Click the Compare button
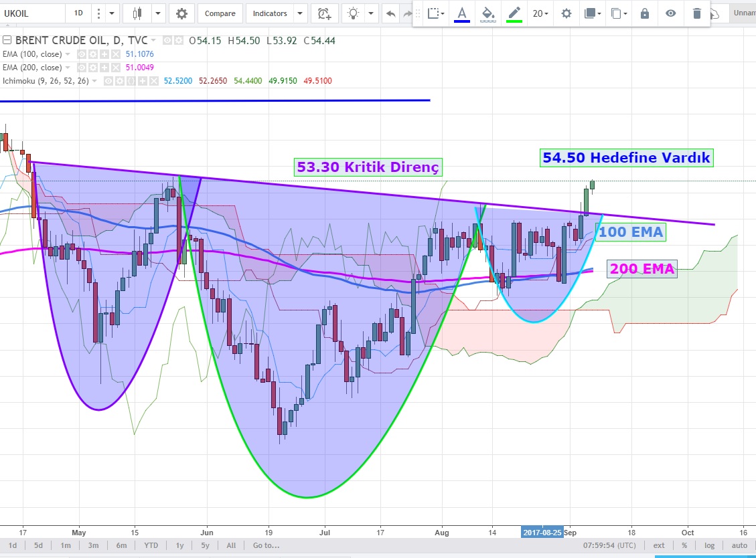The height and width of the screenshot is (558, 756). point(220,13)
